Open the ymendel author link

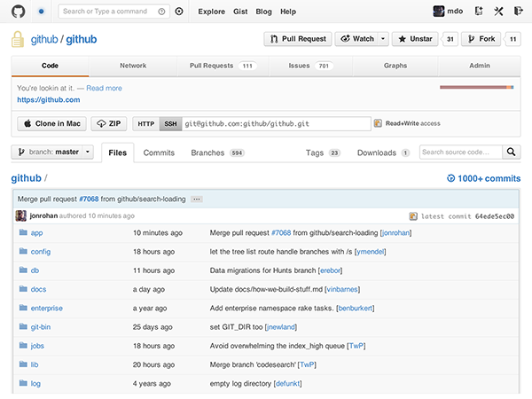[370, 252]
